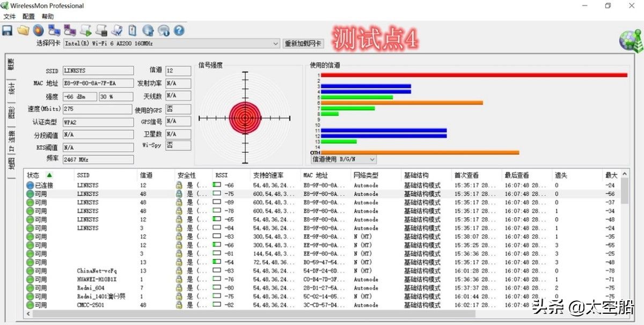Select the ChinaNet-vcFq network row
644x325 pixels.
97,271
